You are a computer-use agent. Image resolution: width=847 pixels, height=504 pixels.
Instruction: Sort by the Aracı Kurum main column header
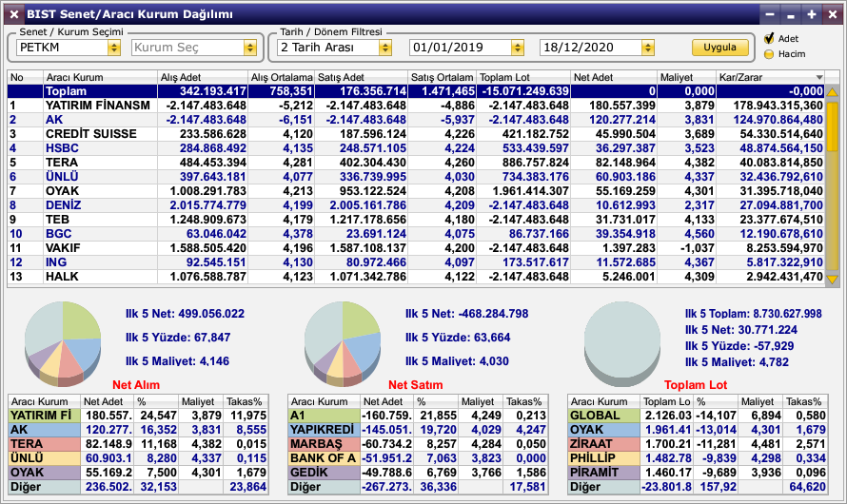click(x=100, y=77)
